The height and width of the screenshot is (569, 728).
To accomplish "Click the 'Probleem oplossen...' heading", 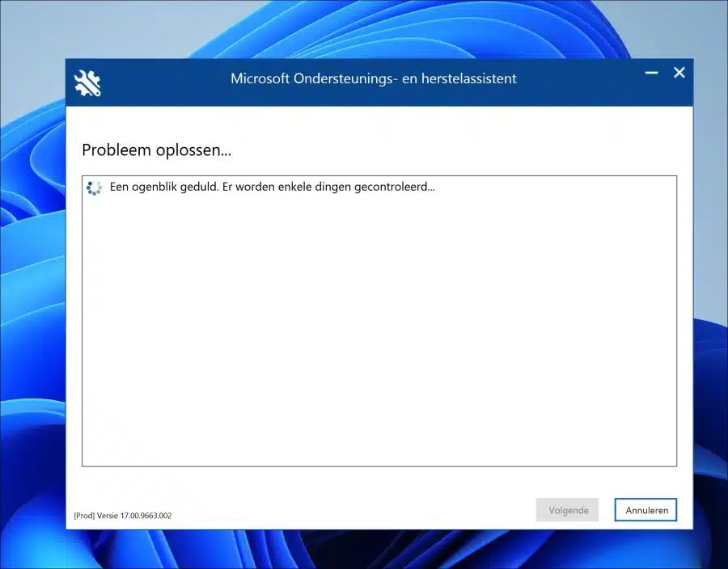I will (156, 150).
